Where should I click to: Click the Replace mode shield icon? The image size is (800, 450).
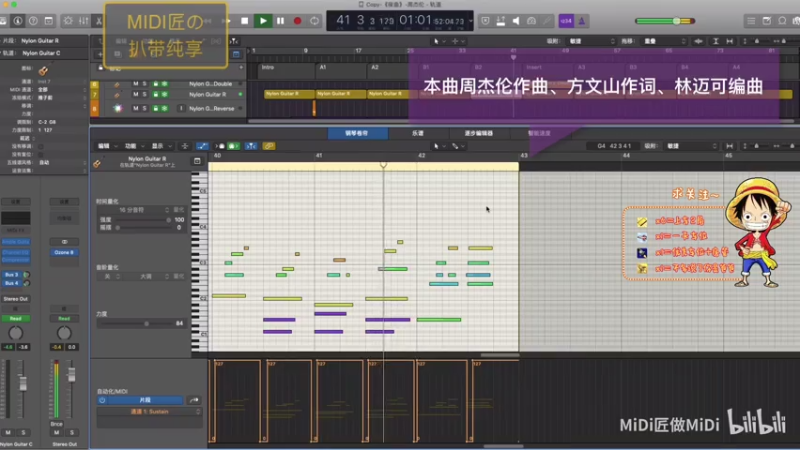485,21
